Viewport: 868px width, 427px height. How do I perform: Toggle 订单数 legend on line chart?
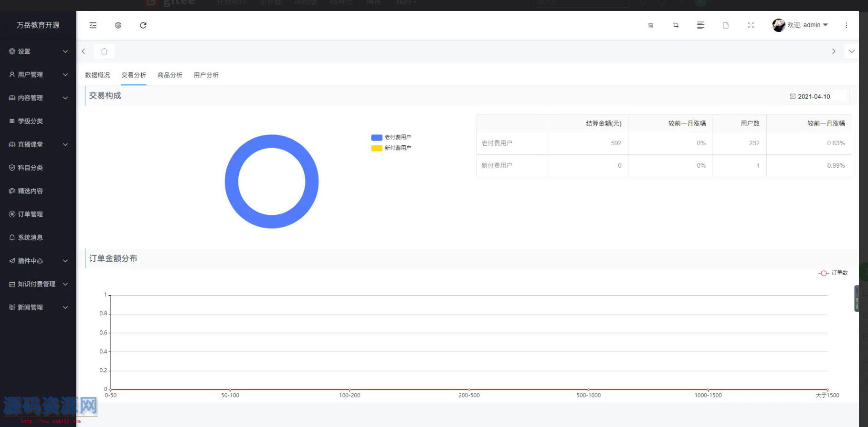tap(833, 273)
